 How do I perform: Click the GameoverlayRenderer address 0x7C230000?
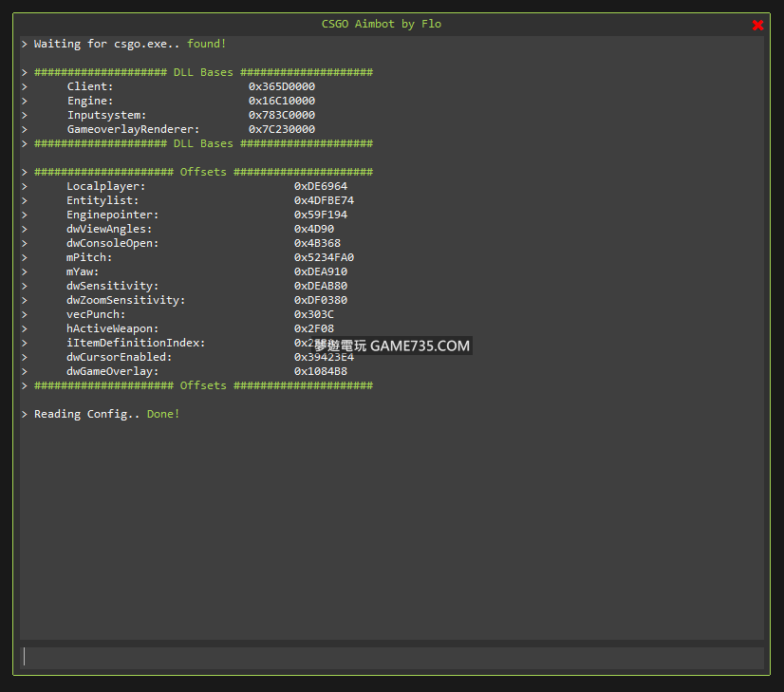click(282, 129)
